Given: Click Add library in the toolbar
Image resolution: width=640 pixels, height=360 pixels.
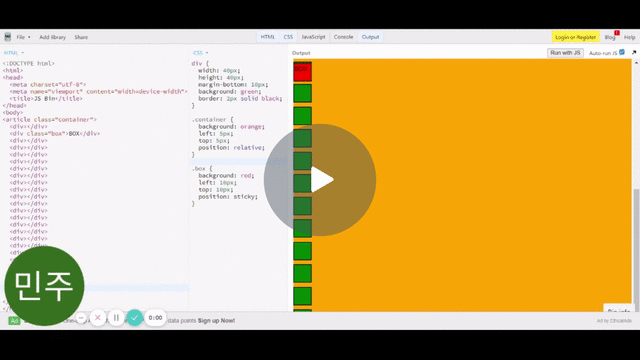Looking at the screenshot, I should tap(52, 37).
